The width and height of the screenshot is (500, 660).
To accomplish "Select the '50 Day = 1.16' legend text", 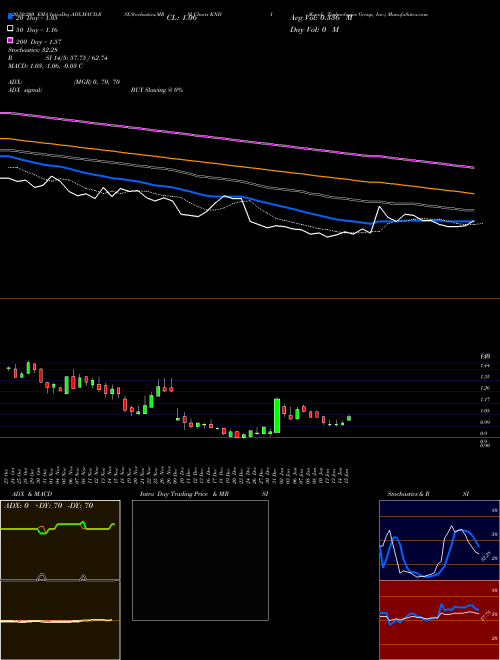I will [37, 30].
